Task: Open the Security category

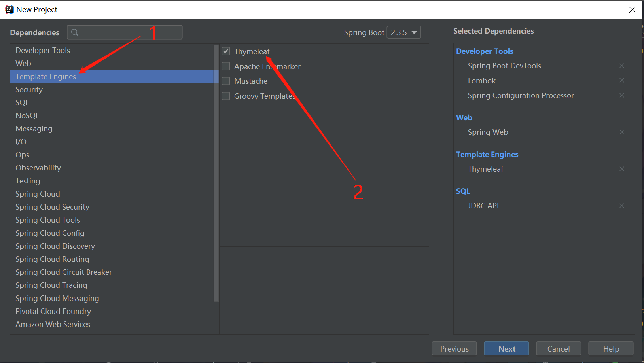Action: (x=112, y=89)
